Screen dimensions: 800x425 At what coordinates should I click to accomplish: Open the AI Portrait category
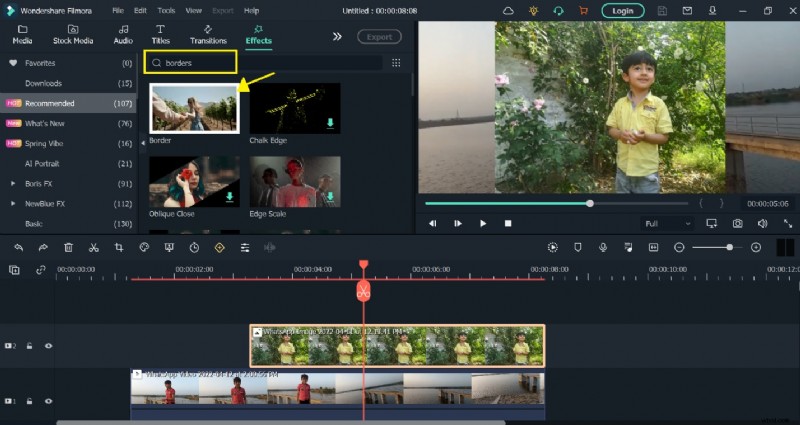(x=68, y=164)
